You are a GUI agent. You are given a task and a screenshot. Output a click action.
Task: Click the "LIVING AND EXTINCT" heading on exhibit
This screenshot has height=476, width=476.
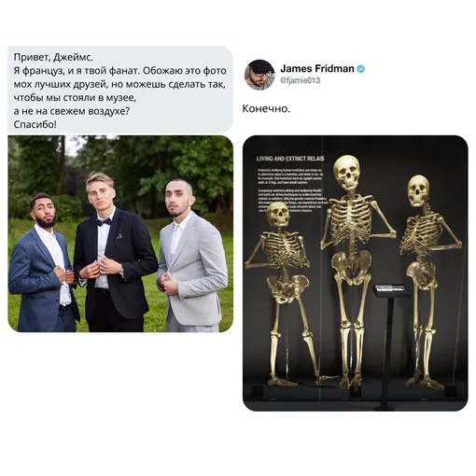(290, 159)
